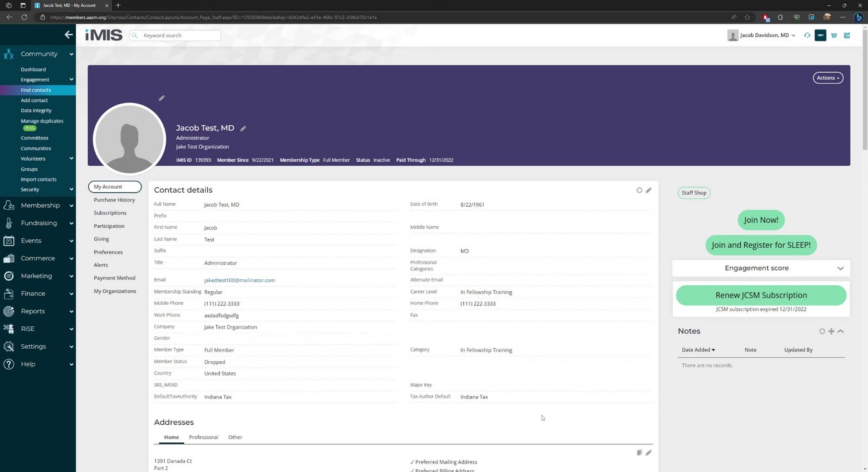Sort notes by Date Added

point(698,350)
